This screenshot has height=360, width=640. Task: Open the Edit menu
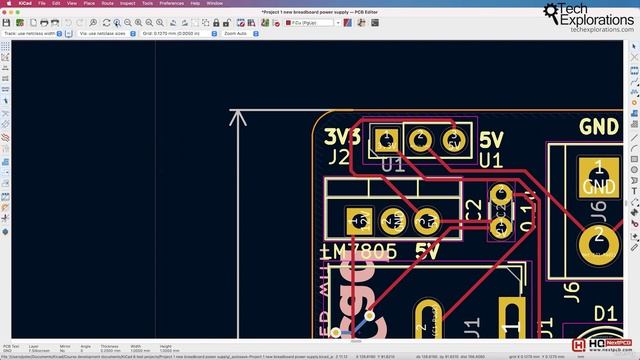[x=56, y=3]
